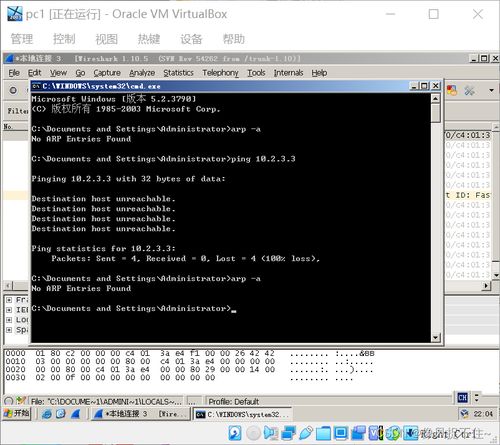500x445 pixels.
Task: Click the Wireshark coloring rules icon
Action: [x=452, y=90]
